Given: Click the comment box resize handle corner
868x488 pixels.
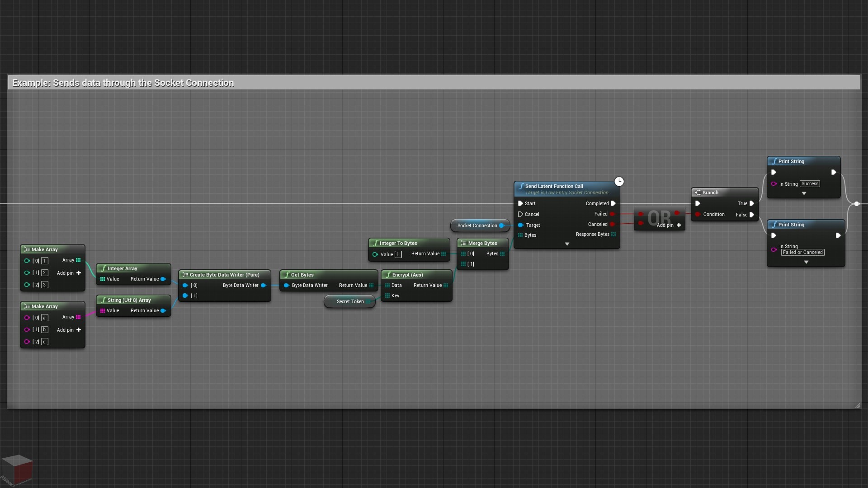Looking at the screenshot, I should tap(858, 405).
